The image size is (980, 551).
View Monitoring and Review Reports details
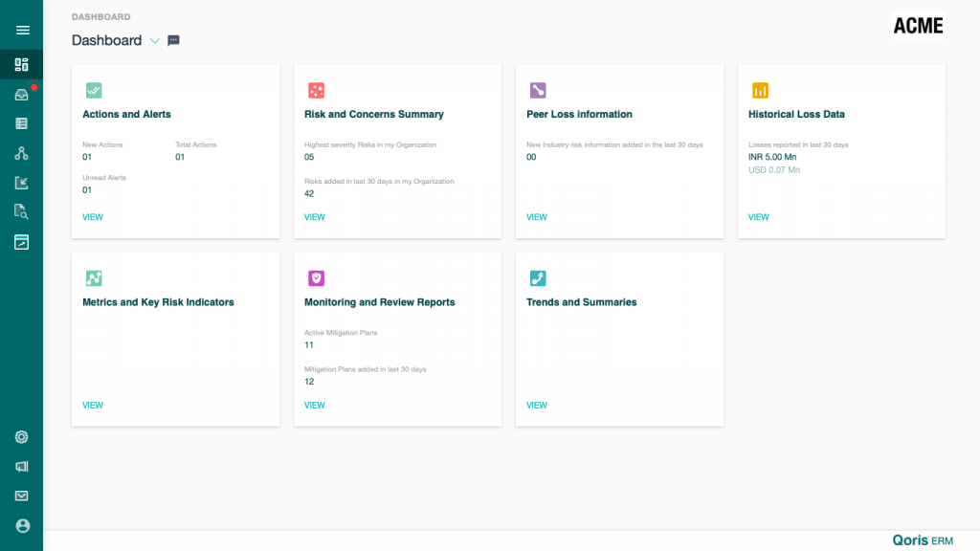click(314, 406)
